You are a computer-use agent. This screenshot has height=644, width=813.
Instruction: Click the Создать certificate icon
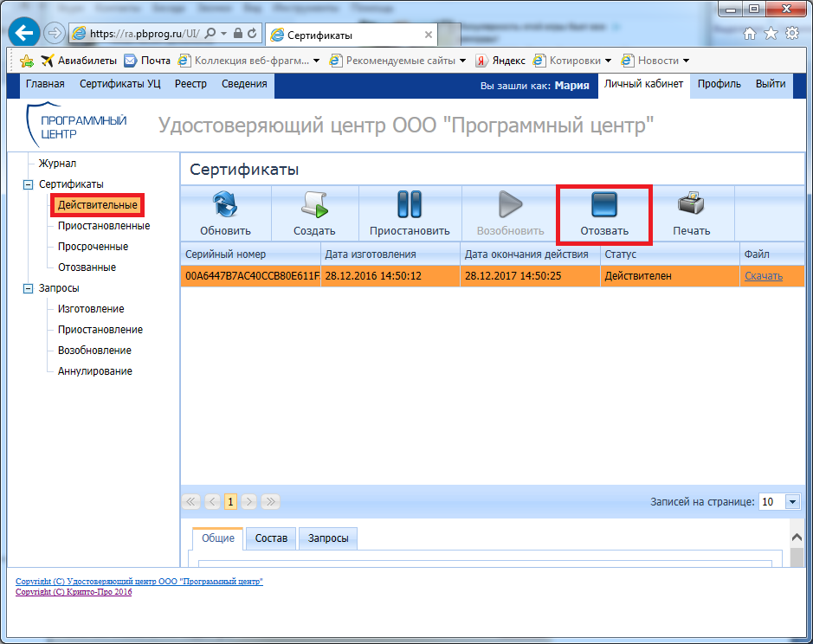[x=314, y=205]
